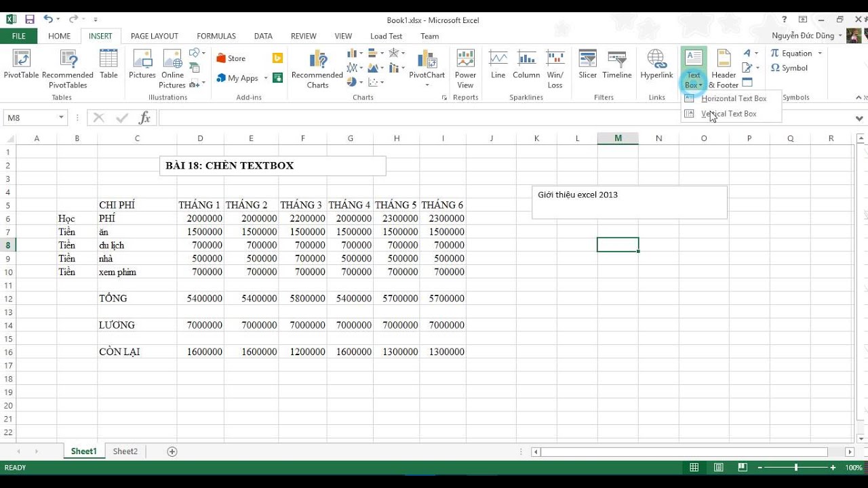Viewport: 868px width, 488px height.
Task: Open the Shapes gallery
Action: click(x=197, y=53)
